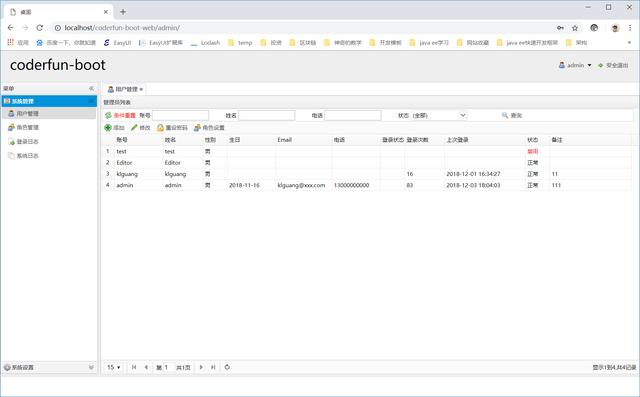Focus the 账号 search input field

180,115
